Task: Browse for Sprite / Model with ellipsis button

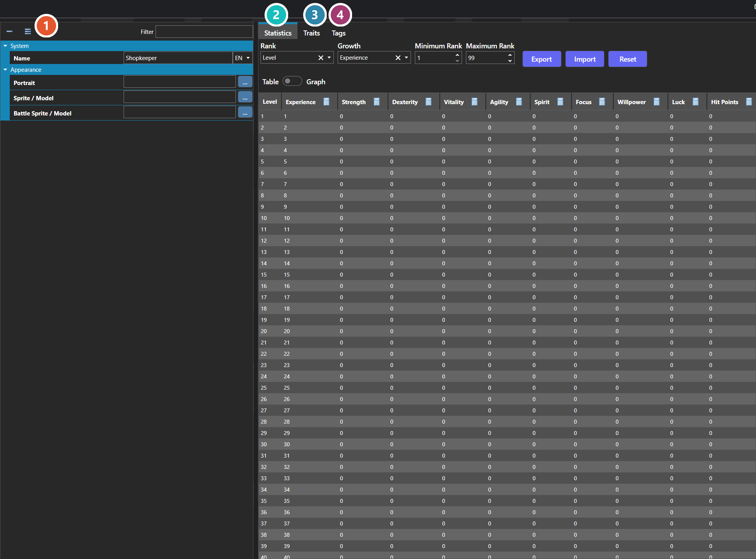Action: [x=245, y=97]
